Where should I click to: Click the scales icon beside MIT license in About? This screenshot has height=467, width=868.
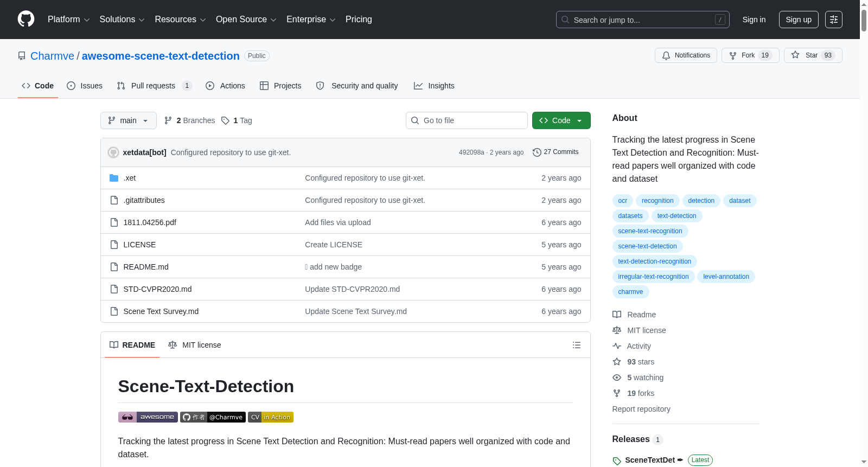tap(617, 330)
